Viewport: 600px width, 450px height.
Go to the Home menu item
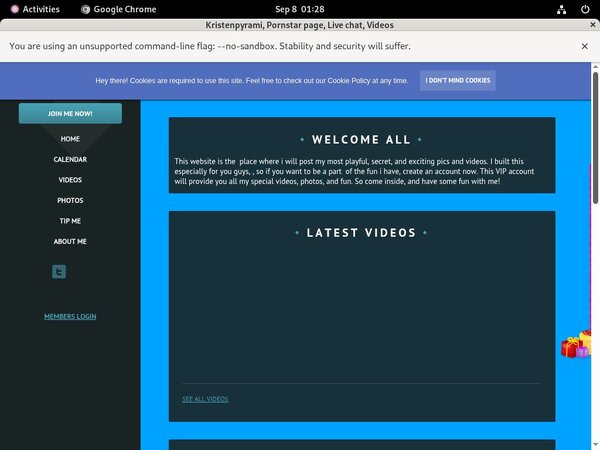coord(70,139)
